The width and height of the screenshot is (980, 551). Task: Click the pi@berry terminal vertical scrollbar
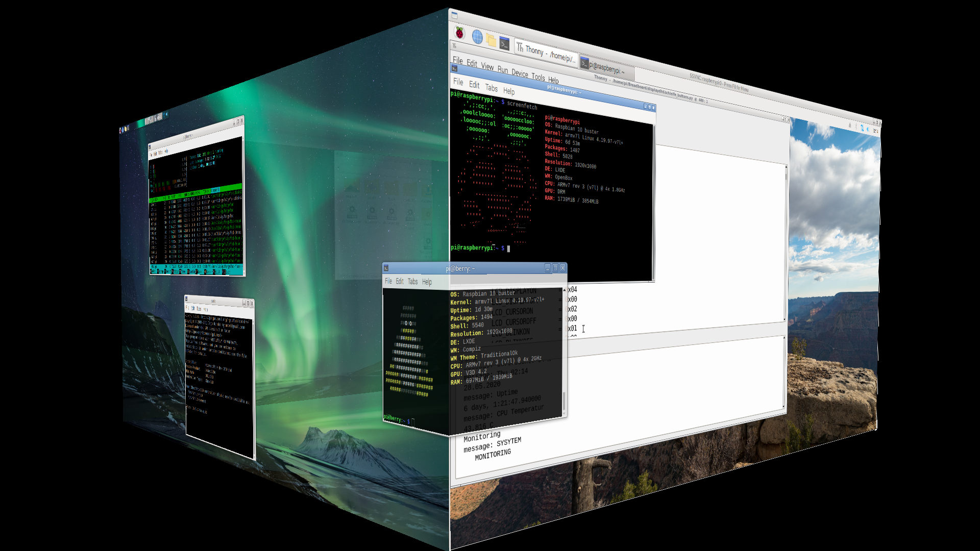coord(564,400)
